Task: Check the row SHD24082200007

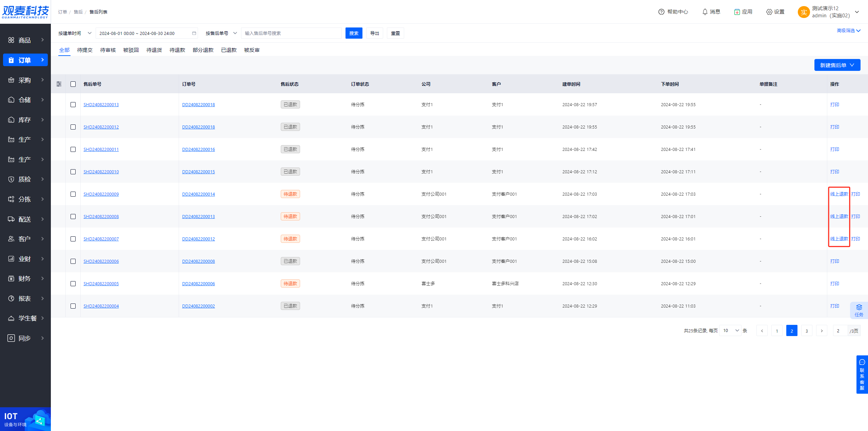Action: click(73, 239)
